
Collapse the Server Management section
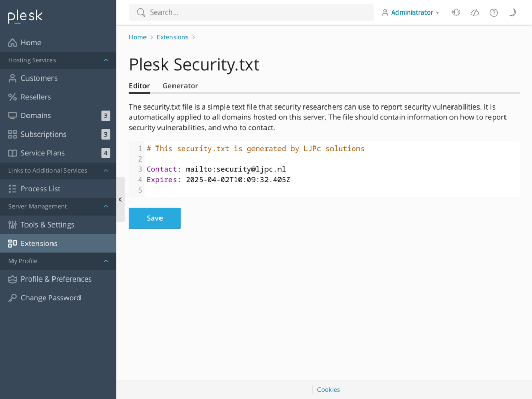pos(58,206)
